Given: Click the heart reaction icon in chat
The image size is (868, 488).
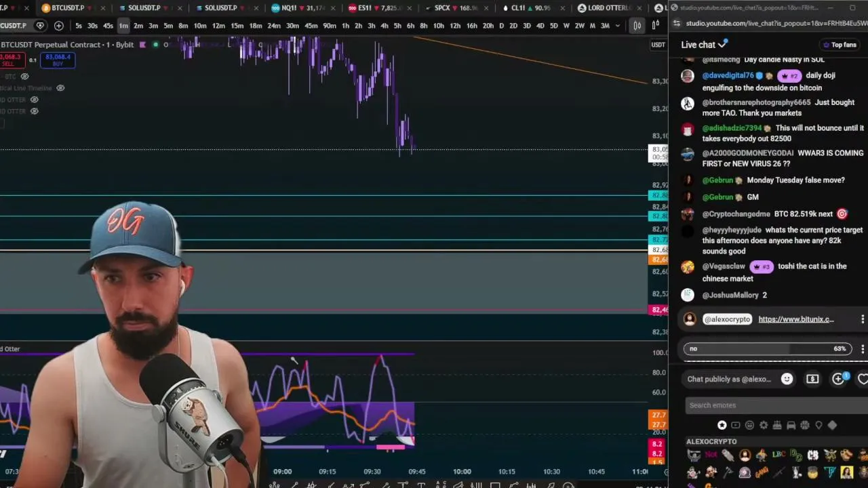Looking at the screenshot, I should (863, 379).
